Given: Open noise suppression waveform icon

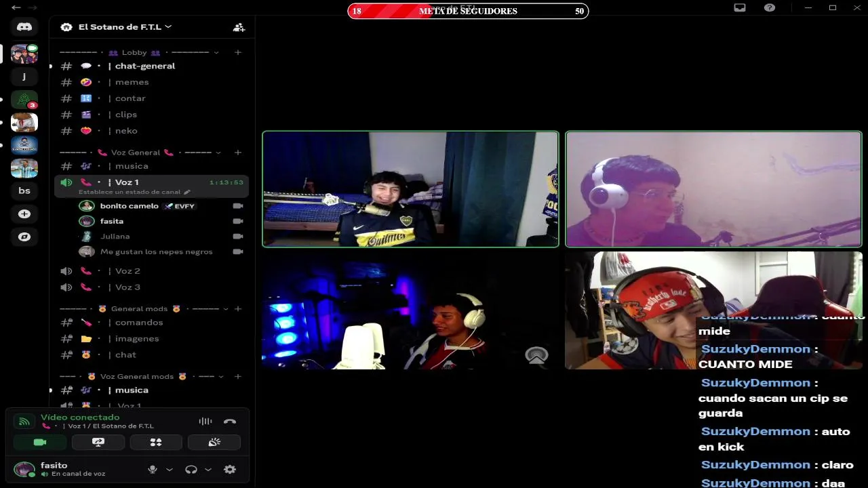Looking at the screenshot, I should pyautogui.click(x=205, y=422).
